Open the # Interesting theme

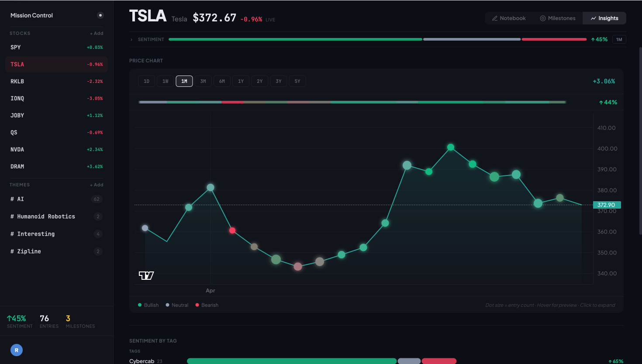[56, 234]
